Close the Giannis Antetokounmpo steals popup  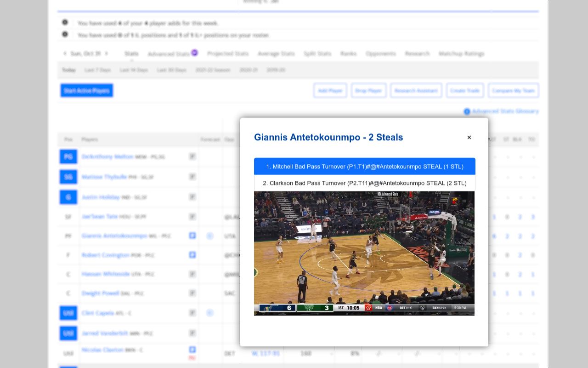pos(469,138)
